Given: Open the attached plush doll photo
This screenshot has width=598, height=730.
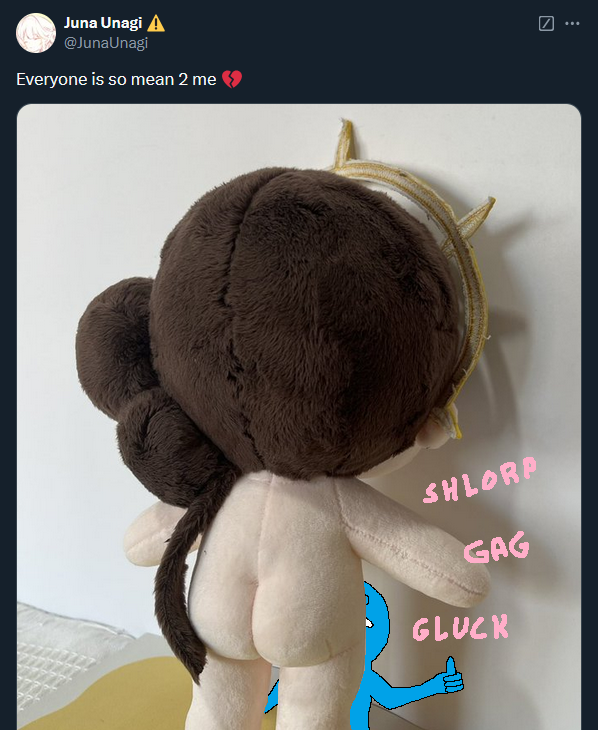Looking at the screenshot, I should [x=299, y=417].
